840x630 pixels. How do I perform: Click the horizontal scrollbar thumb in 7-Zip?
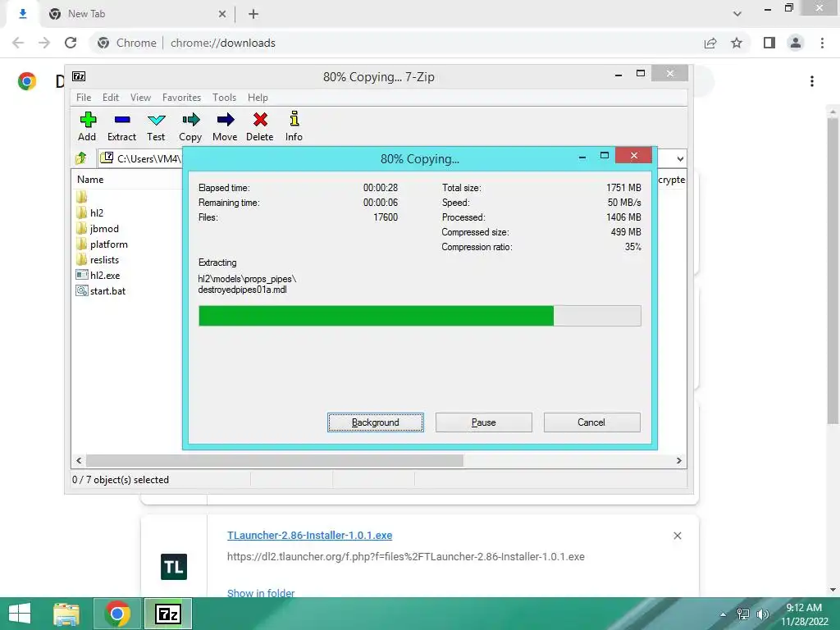click(x=274, y=461)
